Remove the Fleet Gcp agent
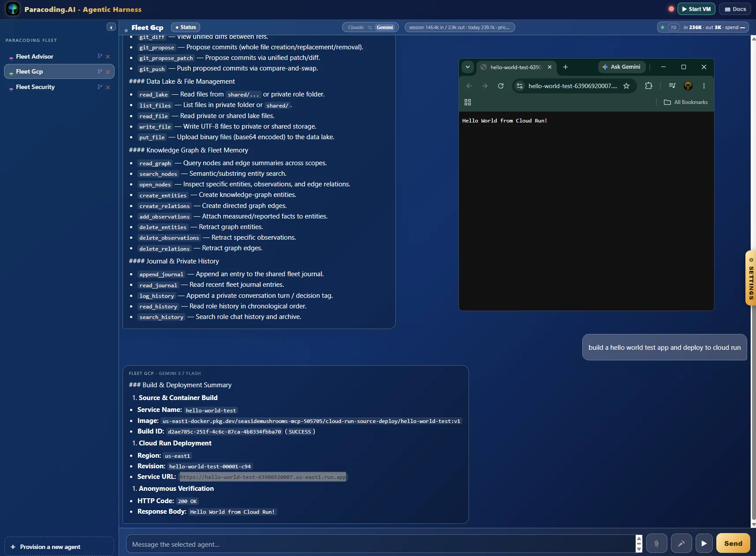This screenshot has height=556, width=756. 108,72
